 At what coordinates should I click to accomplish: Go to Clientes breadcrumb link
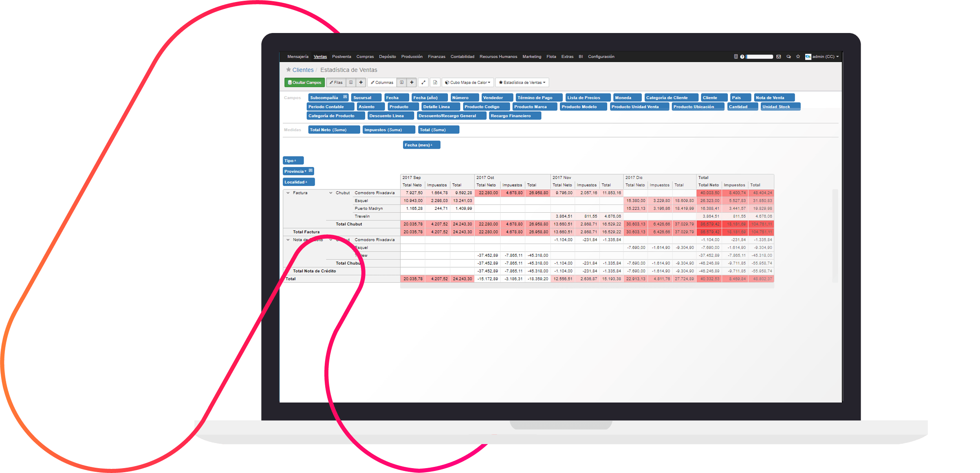pyautogui.click(x=303, y=70)
